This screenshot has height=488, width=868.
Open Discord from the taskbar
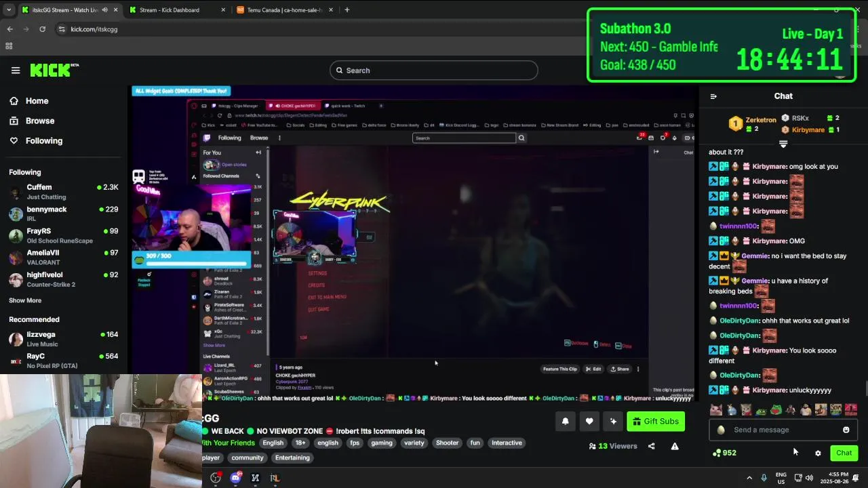click(235, 478)
